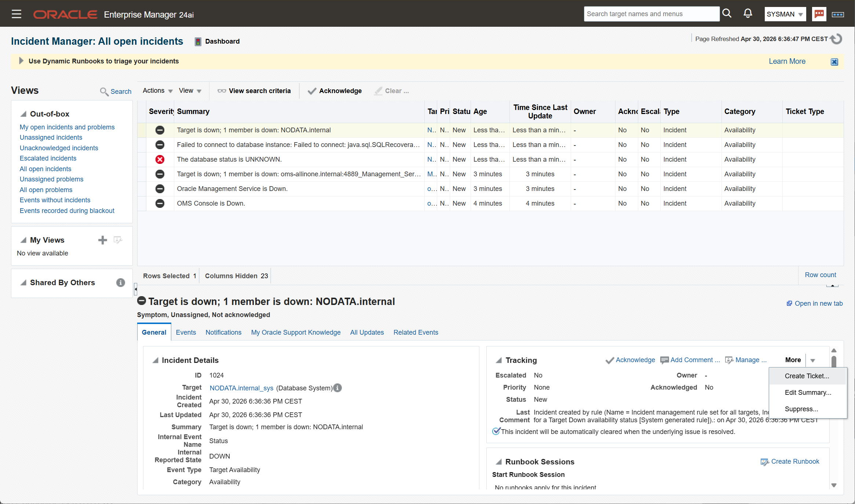Image resolution: width=855 pixels, height=504 pixels.
Task: Open the Related Events tab
Action: tap(416, 332)
